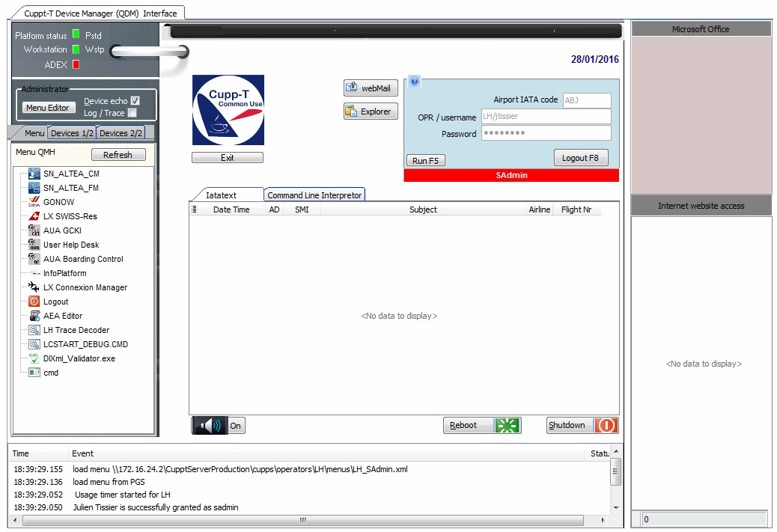
Task: Open the Command Line Interpreter tab
Action: [x=314, y=195]
